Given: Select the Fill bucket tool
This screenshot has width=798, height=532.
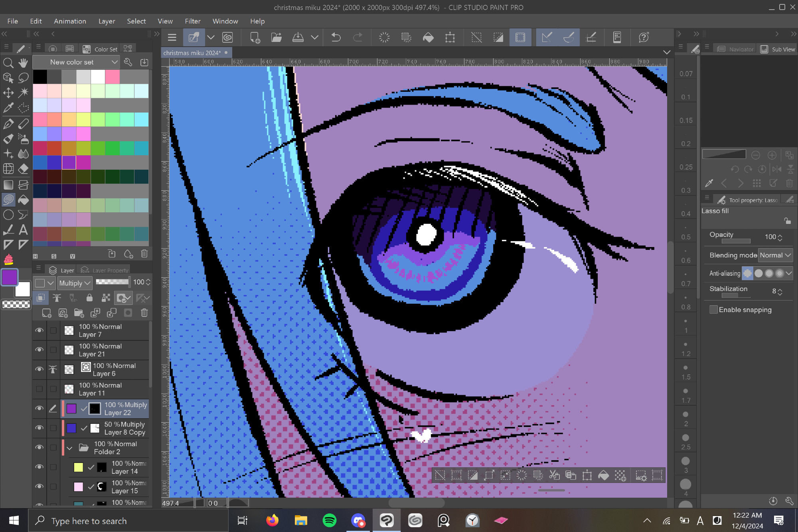Looking at the screenshot, I should coord(23,200).
